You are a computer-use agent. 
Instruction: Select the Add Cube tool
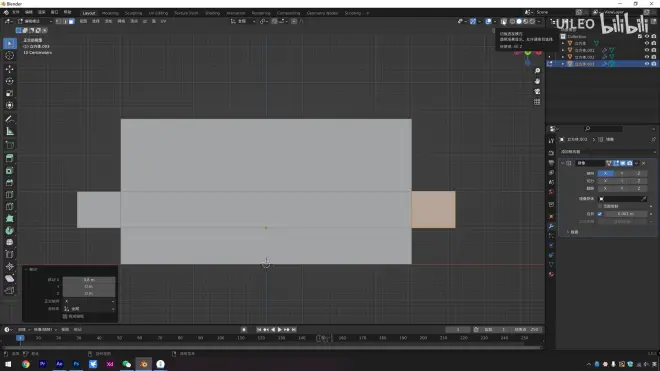tap(10, 145)
